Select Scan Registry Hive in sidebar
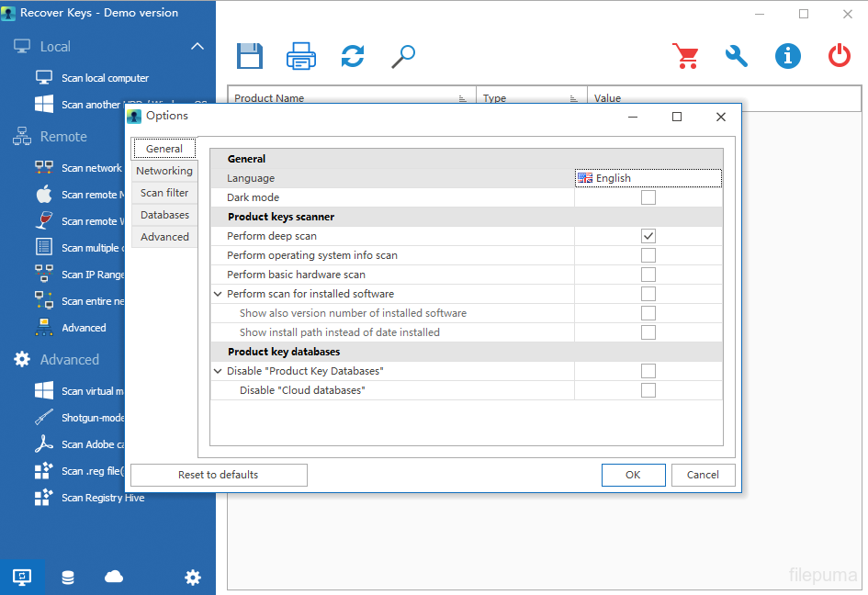 click(102, 498)
